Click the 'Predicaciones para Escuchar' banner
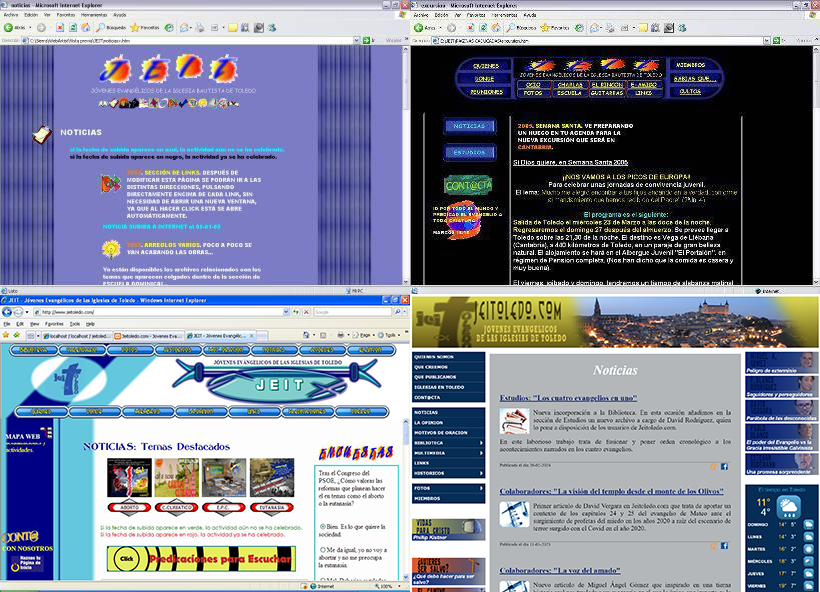 click(202, 558)
